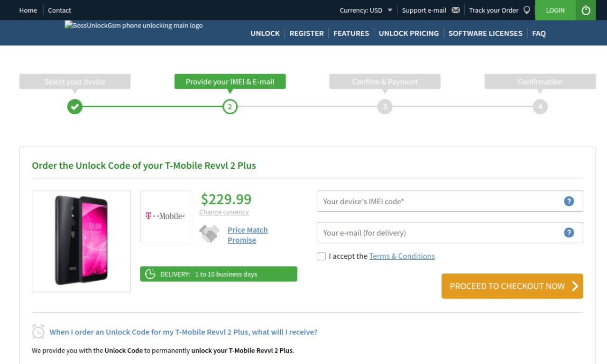The image size is (607, 364).
Task: Accept the Terms & Conditions checkbox
Action: [x=322, y=256]
